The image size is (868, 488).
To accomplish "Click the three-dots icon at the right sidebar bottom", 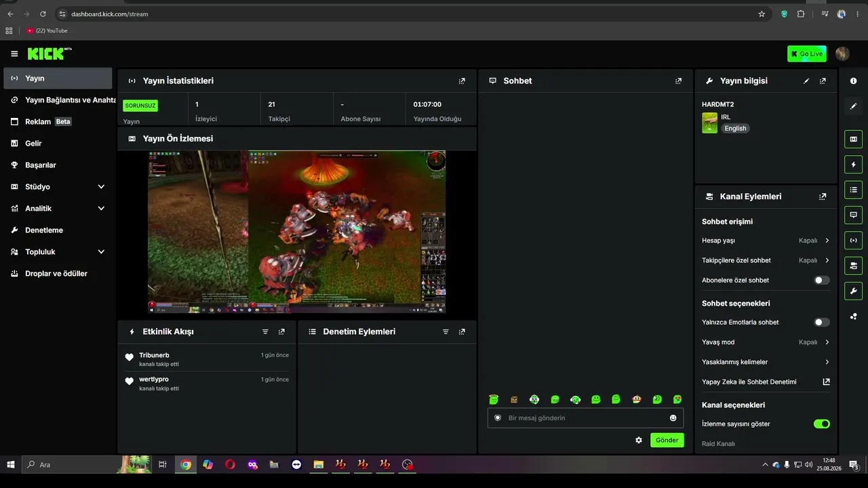I will tap(853, 316).
